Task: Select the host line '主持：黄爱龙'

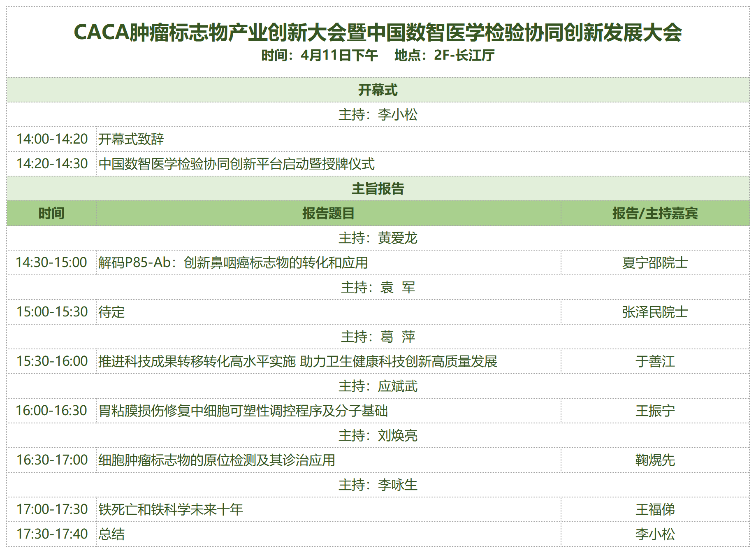Action: coord(378,238)
